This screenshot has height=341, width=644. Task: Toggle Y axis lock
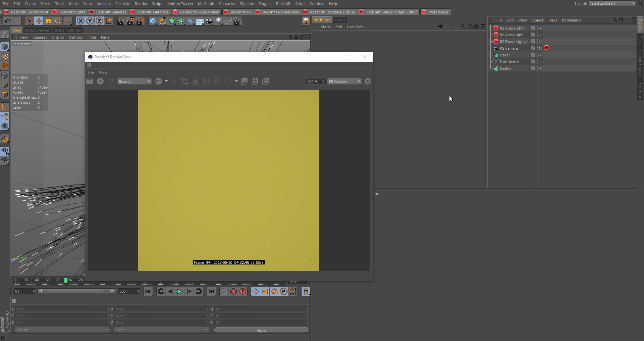point(90,21)
